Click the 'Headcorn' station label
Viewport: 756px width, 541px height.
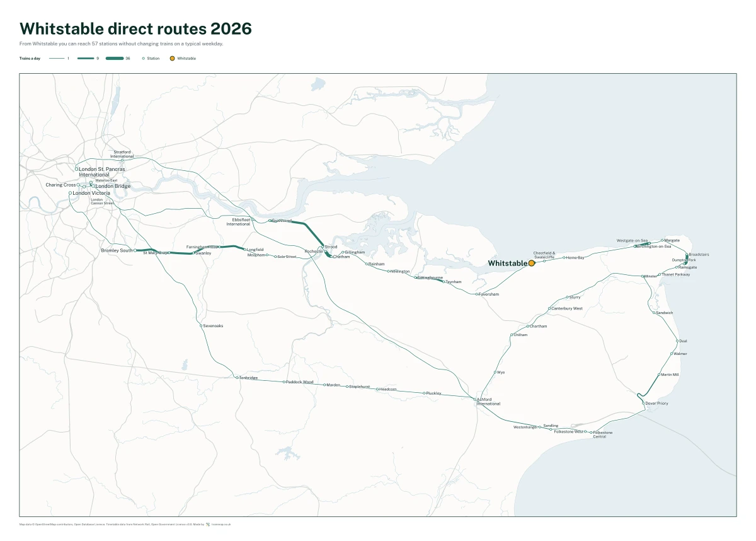[x=388, y=389]
